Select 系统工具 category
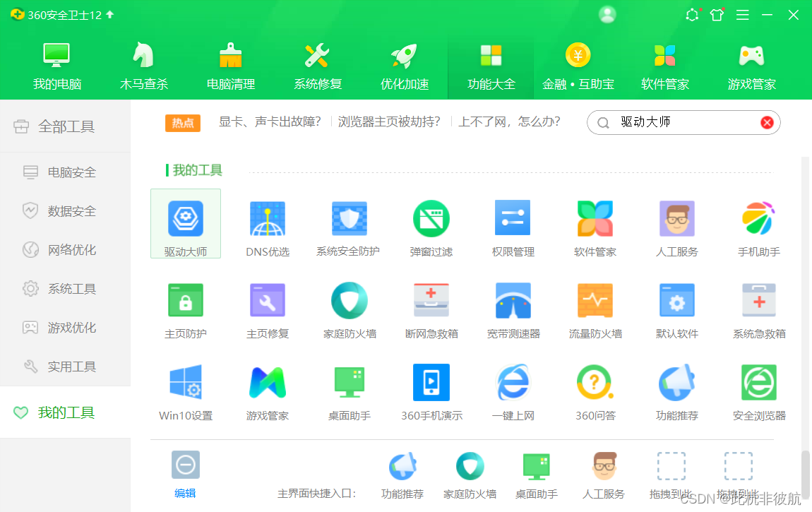The height and width of the screenshot is (512, 812). (65, 289)
